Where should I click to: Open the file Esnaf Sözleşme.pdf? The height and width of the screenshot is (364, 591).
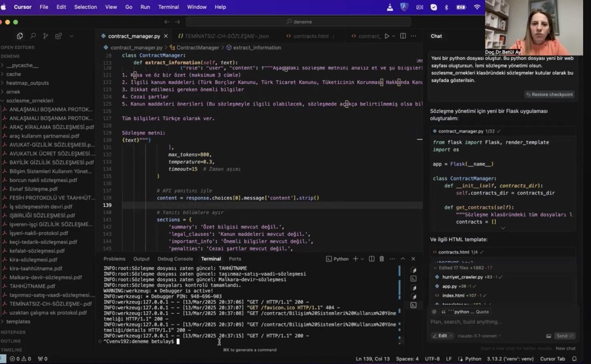(33, 189)
